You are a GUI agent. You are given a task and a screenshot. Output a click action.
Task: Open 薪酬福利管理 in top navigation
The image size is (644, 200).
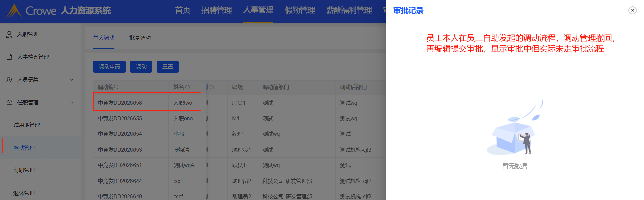coord(349,10)
